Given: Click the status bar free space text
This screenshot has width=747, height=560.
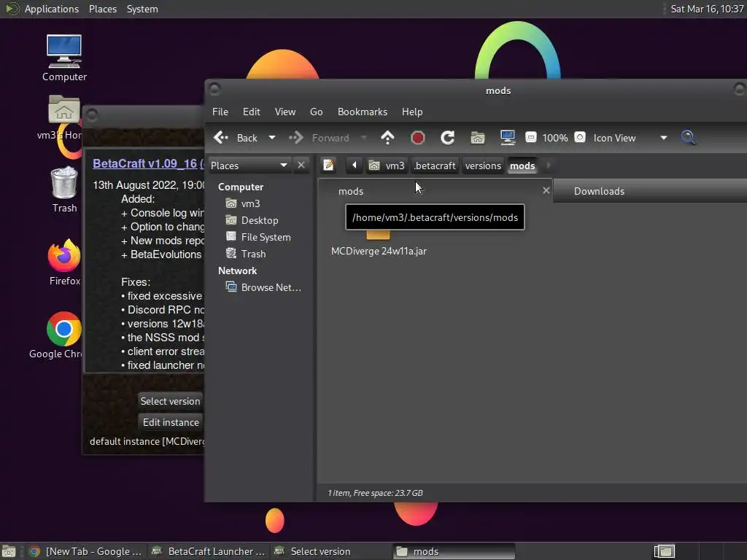Looking at the screenshot, I should coord(376,493).
